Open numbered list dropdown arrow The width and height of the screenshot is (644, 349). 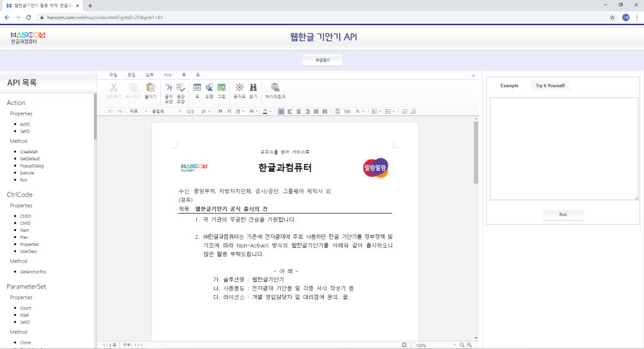[x=381, y=111]
